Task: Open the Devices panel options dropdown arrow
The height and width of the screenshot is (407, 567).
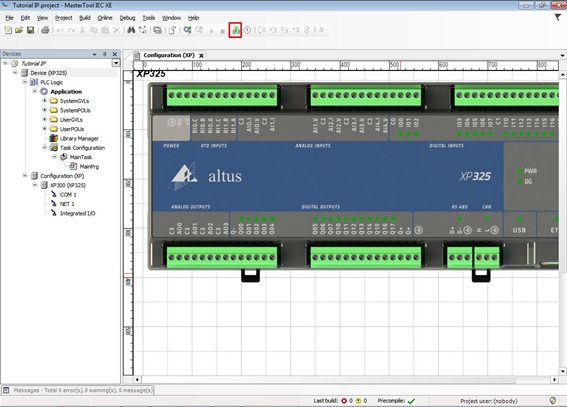Action: [94, 54]
